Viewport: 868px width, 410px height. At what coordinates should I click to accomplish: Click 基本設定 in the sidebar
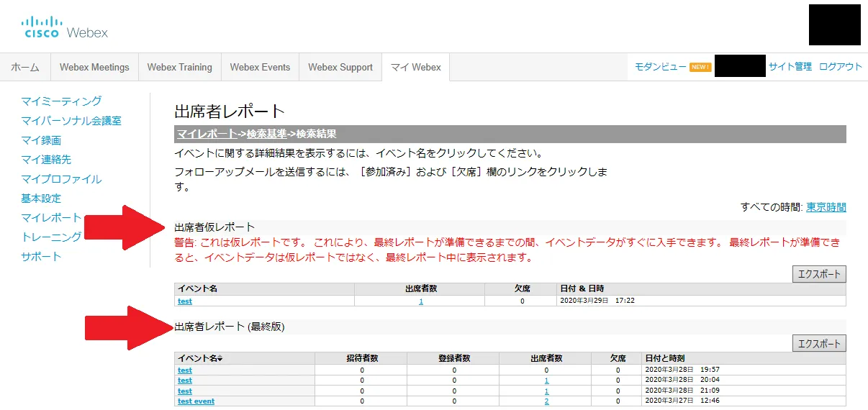(41, 198)
